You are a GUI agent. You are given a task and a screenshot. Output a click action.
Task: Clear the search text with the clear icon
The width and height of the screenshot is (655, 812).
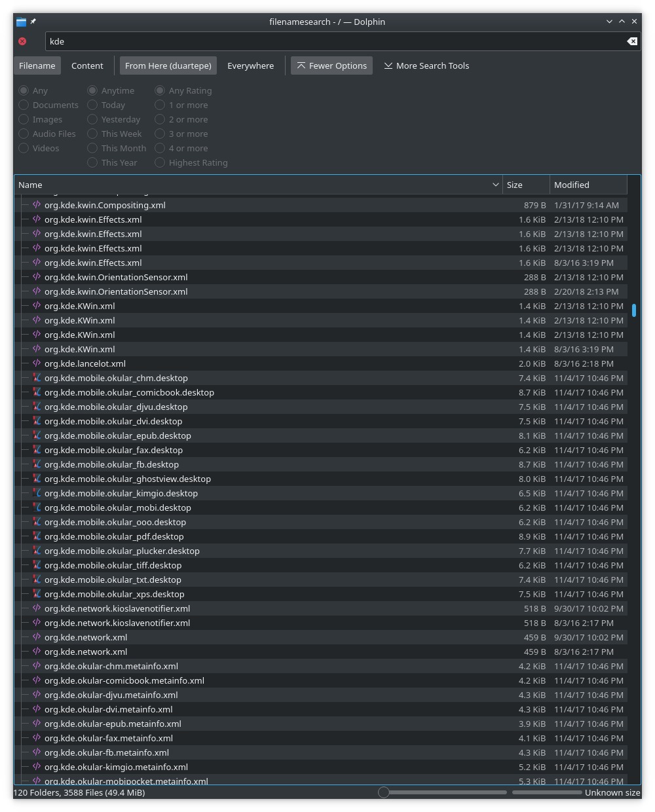point(632,41)
